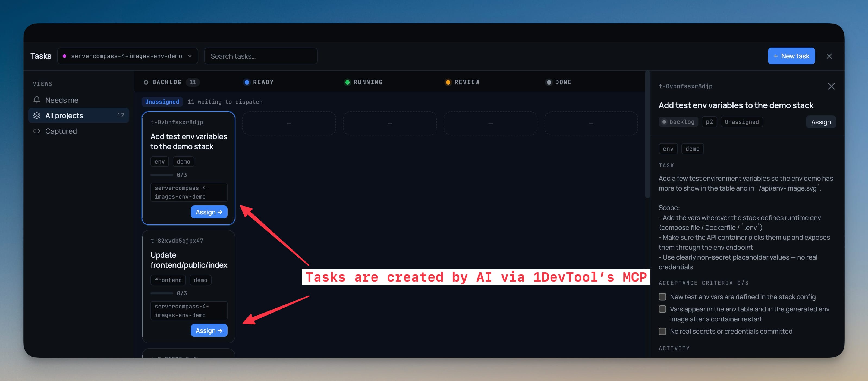
Task: Open the servercompass-4-images-env-demo project dropdown
Action: (127, 56)
